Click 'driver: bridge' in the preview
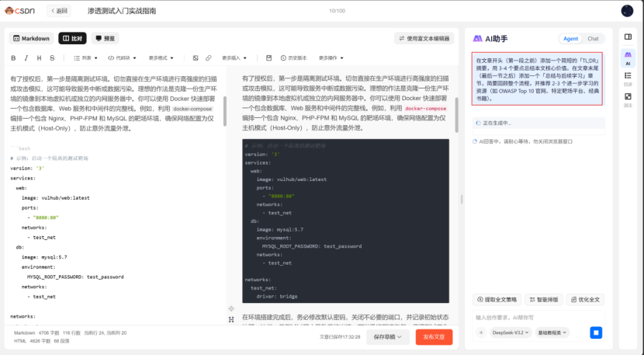The width and height of the screenshot is (644, 355). (277, 296)
